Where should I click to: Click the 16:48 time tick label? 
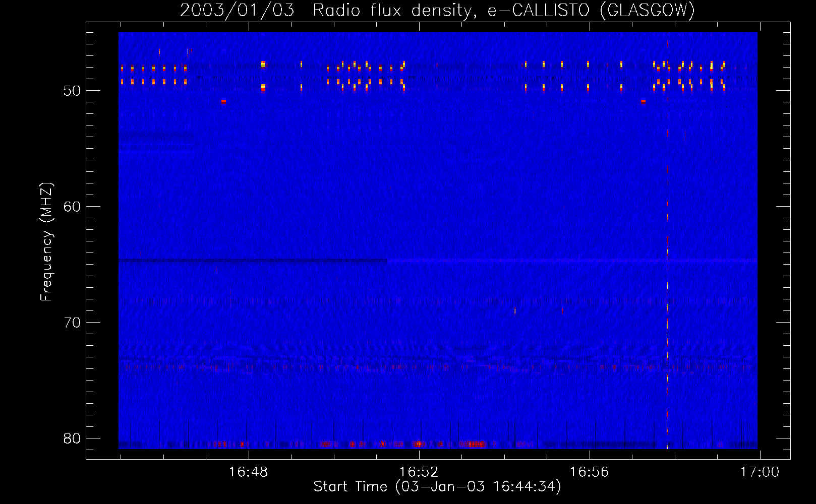(248, 472)
